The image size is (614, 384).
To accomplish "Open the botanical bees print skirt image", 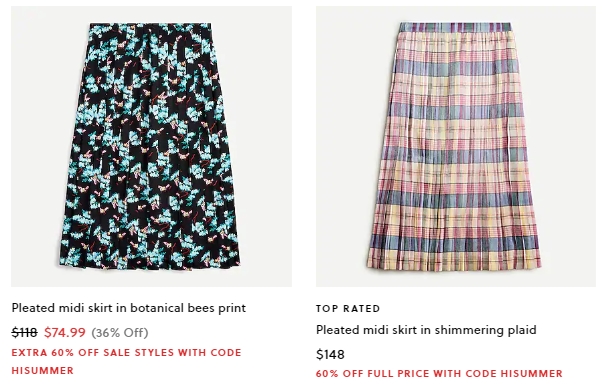I will click(151, 146).
